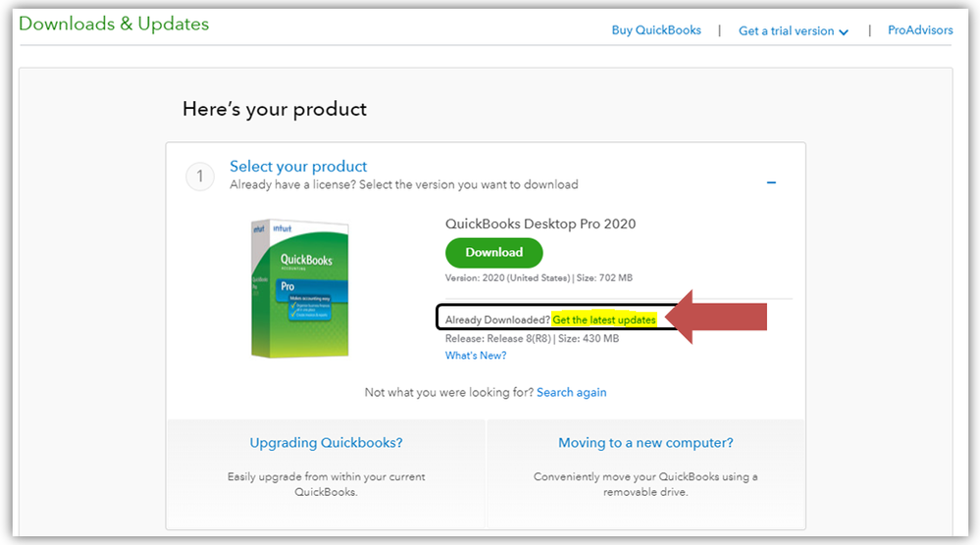Click the green Download button
The height and width of the screenshot is (545, 980).
coord(493,252)
